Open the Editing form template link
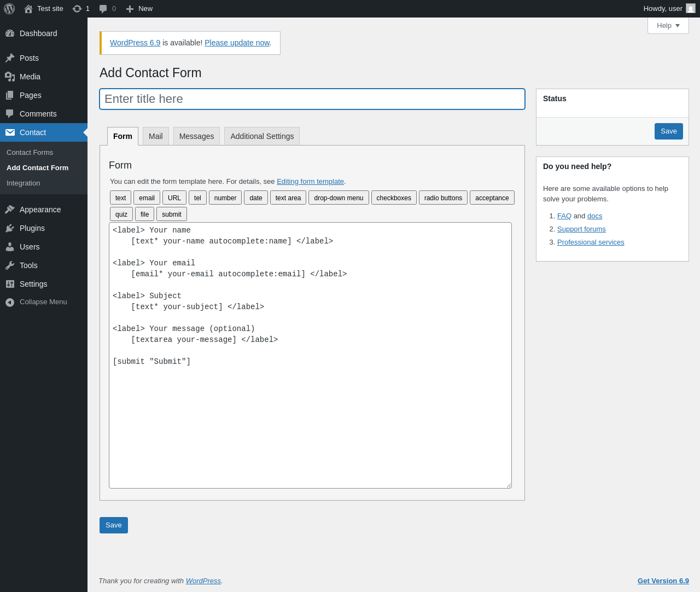The height and width of the screenshot is (592, 700). coord(310,182)
